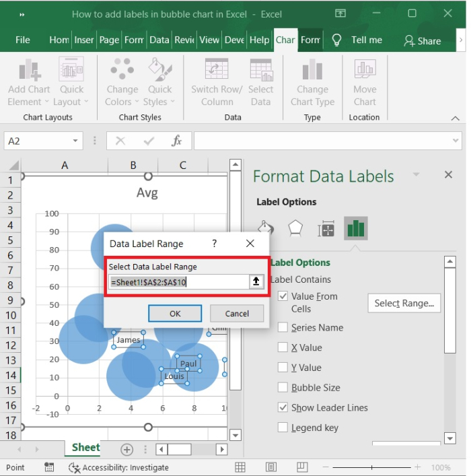
Task: Collapse the ribbon with the up chevron
Action: pyautogui.click(x=455, y=118)
